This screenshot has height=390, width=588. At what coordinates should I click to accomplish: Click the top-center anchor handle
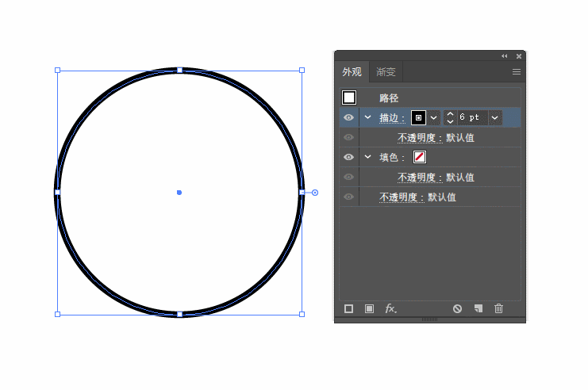click(179, 70)
